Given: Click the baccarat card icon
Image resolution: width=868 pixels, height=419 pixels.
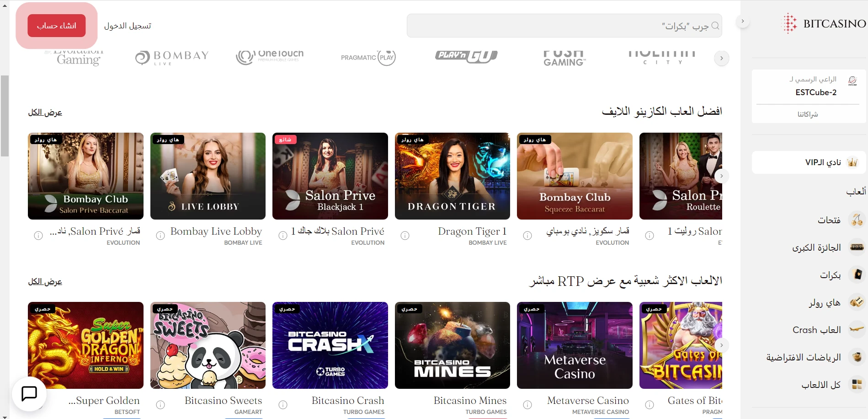Looking at the screenshot, I should click(857, 275).
